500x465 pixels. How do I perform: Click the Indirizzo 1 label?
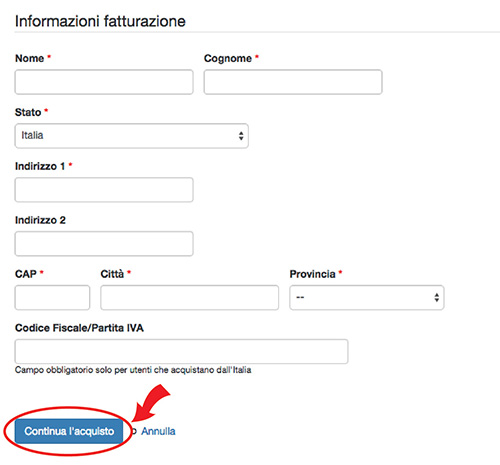point(40,166)
